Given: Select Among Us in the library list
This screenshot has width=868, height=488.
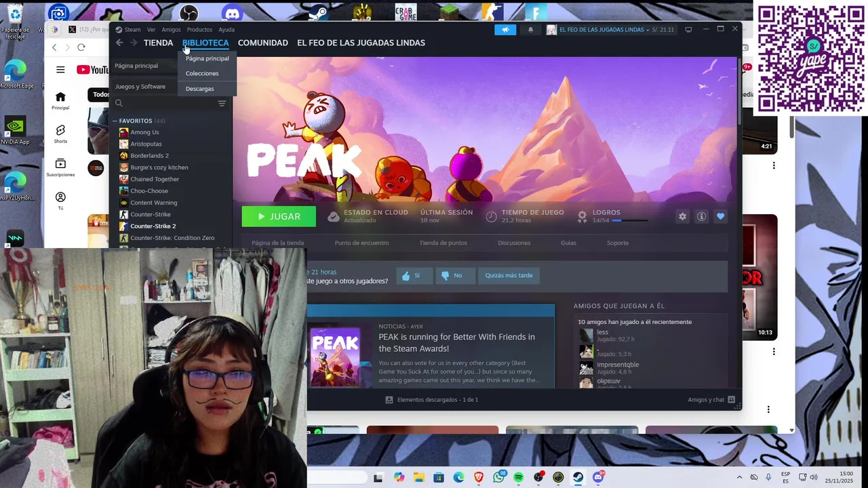Looking at the screenshot, I should coord(144,132).
